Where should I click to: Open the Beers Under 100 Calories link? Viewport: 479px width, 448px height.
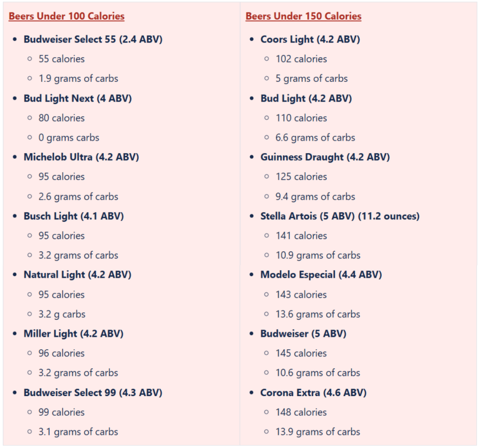click(x=66, y=16)
